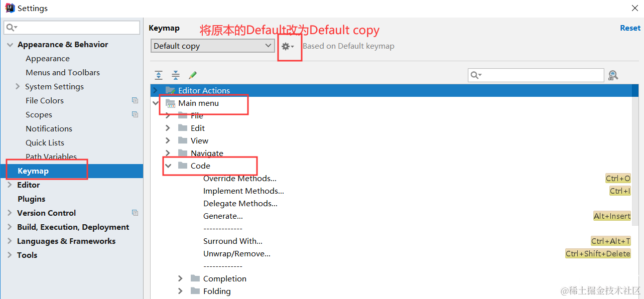Open the Default copy keymap dropdown
Screen dimensions: 644x299
point(212,46)
